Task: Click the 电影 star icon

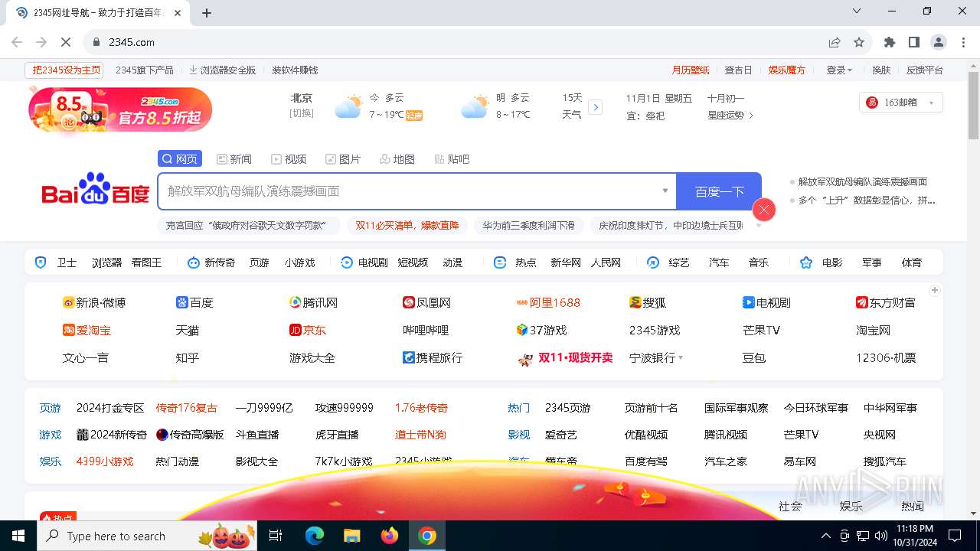Action: click(x=806, y=262)
